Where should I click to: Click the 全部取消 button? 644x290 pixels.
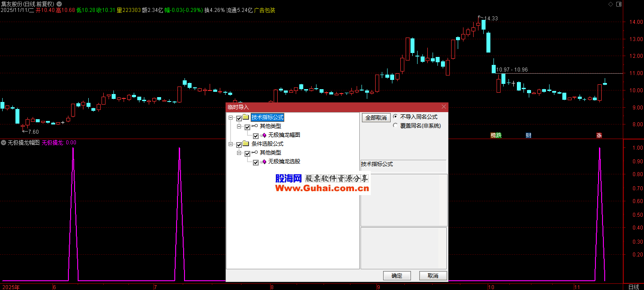coord(376,118)
